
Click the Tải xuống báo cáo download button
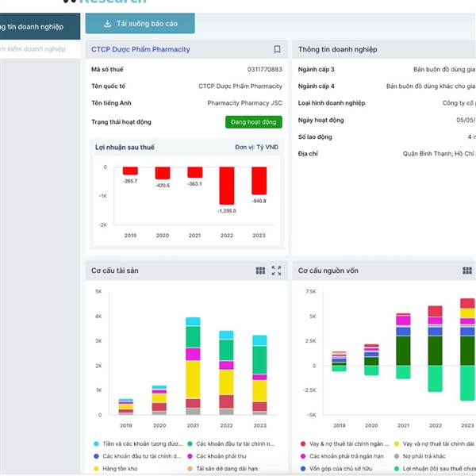[x=140, y=23]
